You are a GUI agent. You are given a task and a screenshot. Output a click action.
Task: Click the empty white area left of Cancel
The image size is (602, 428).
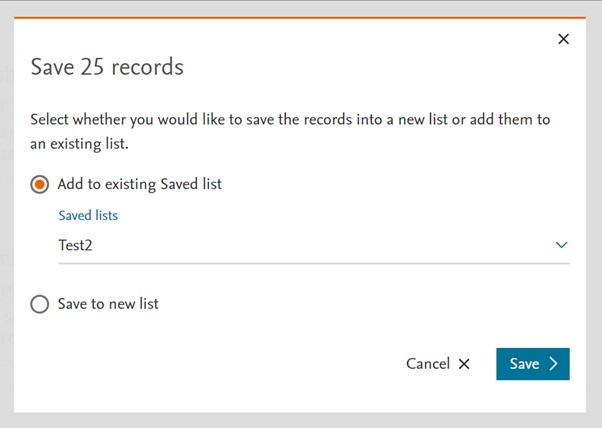click(x=250, y=364)
